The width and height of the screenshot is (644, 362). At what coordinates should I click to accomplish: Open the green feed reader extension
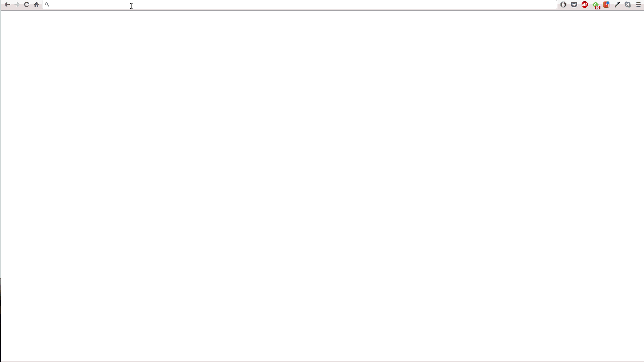tap(595, 4)
